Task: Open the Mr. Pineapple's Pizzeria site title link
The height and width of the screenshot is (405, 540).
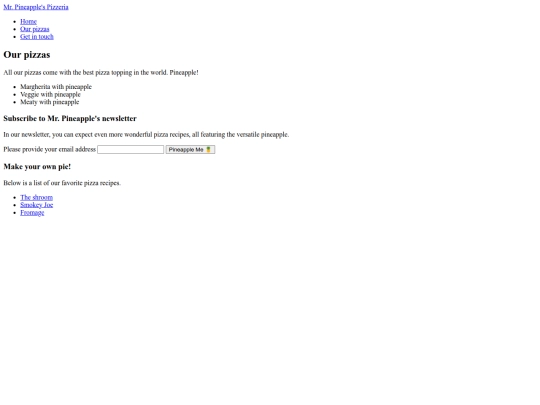Action: click(x=36, y=7)
